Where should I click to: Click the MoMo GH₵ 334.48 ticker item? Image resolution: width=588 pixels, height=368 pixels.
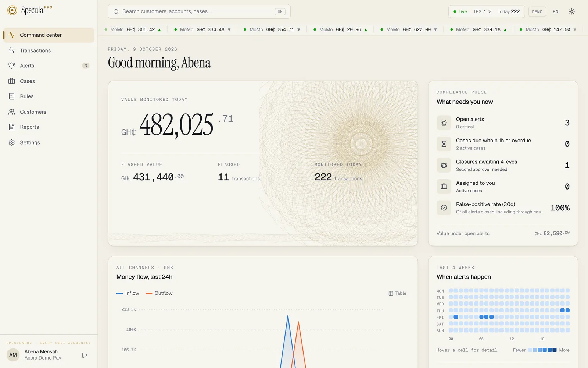tap(202, 29)
